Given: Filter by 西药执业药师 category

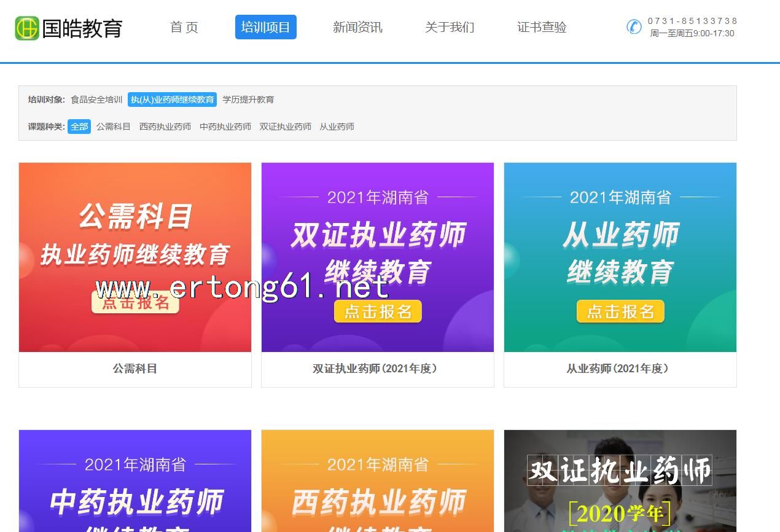Looking at the screenshot, I should point(165,127).
